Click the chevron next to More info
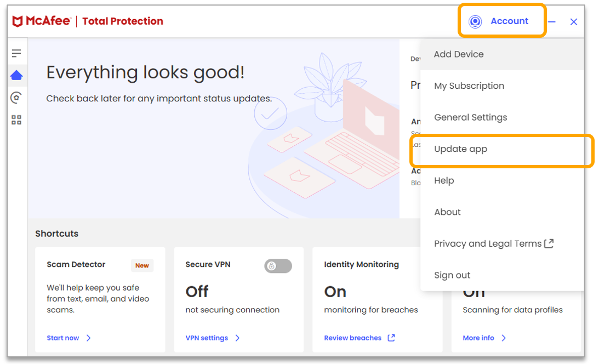Image resolution: width=599 pixels, height=364 pixels. pos(504,338)
